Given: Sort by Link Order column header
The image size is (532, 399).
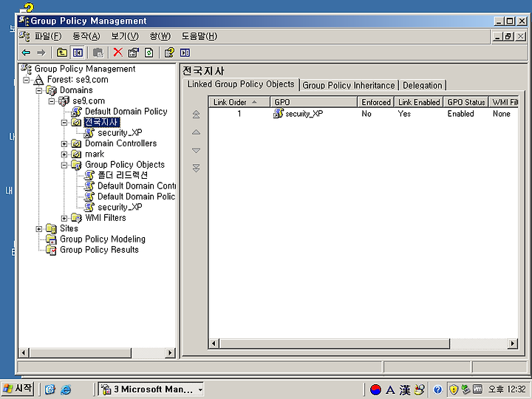Looking at the screenshot, I should pos(239,102).
